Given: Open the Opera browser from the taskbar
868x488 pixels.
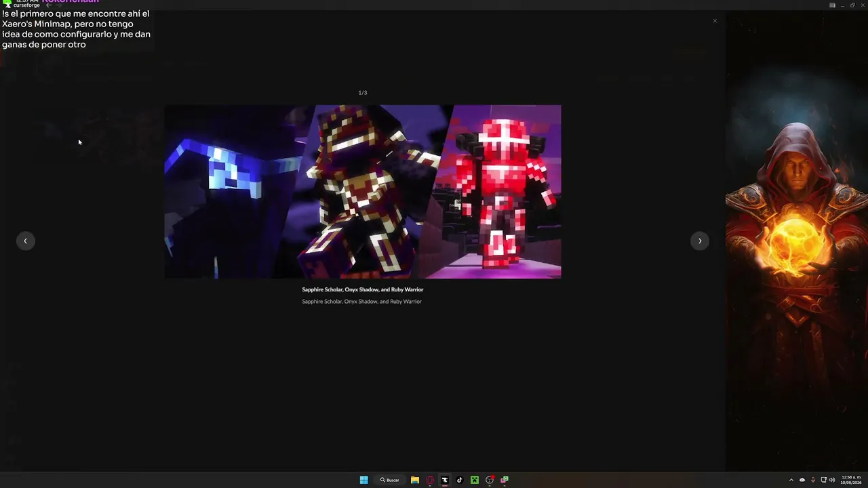Looking at the screenshot, I should 430,480.
